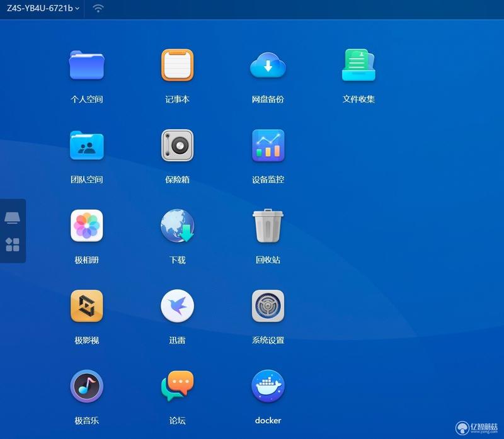This screenshot has height=439, width=504.
Task: Launch the 极音乐 music app
Action: pos(87,386)
